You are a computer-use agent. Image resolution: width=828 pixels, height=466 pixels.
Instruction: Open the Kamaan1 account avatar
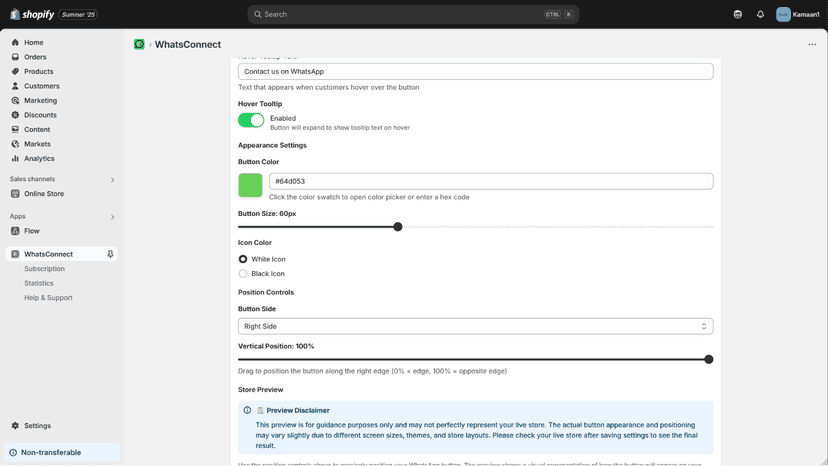click(x=783, y=14)
